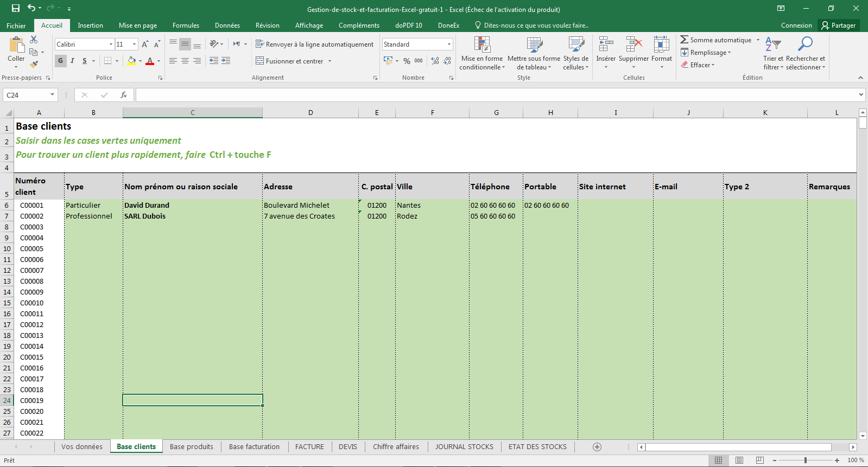Click the Insert Function fx icon
The image size is (868, 467).
pos(124,95)
